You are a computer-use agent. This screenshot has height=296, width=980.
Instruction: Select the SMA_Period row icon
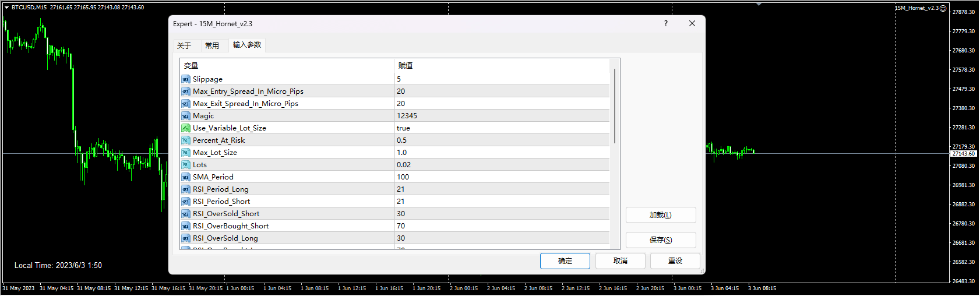tap(186, 177)
